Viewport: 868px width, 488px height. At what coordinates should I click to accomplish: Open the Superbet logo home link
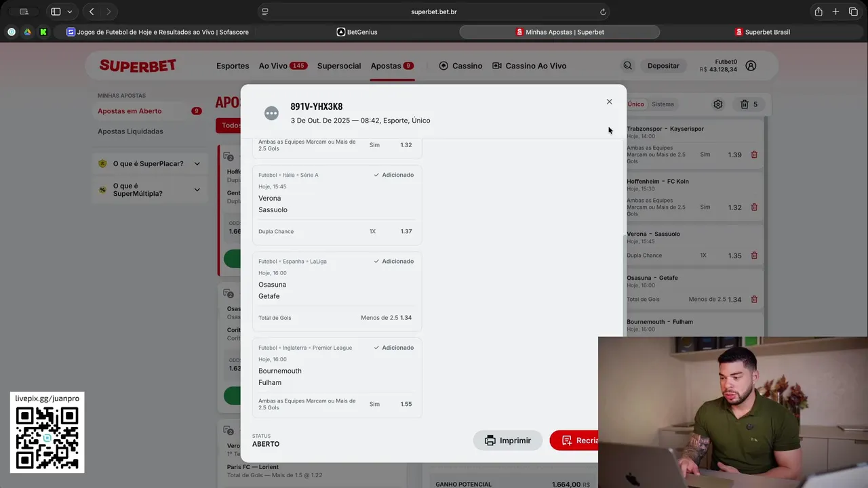pos(138,66)
